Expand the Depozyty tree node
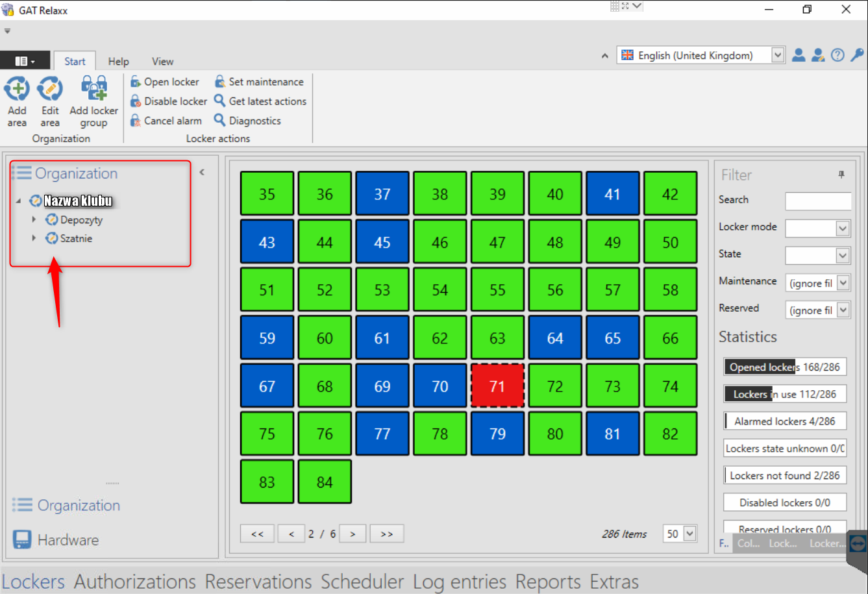Viewport: 868px width, 594px height. point(34,219)
